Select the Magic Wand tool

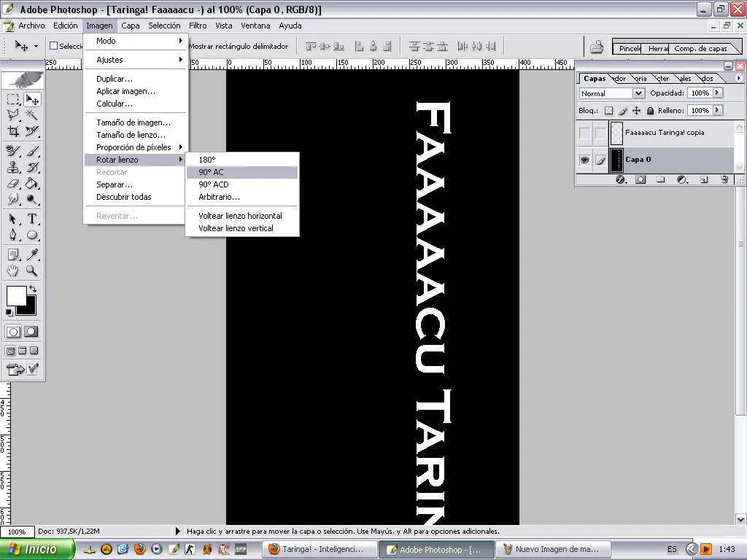coord(32,114)
